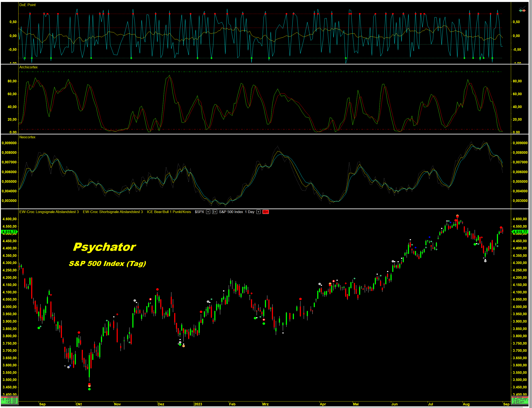Open the $SPX symbol dropdown
532x408 pixels.
(x=208, y=212)
